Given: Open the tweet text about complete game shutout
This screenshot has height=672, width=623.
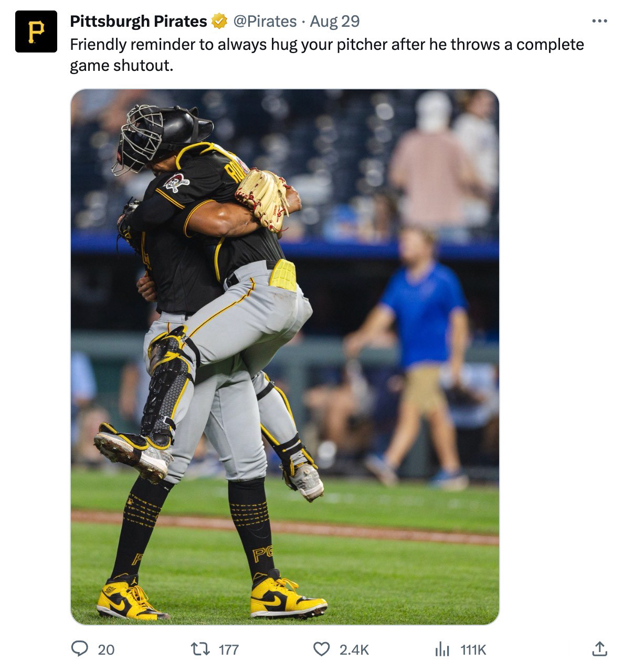Looking at the screenshot, I should (x=327, y=55).
